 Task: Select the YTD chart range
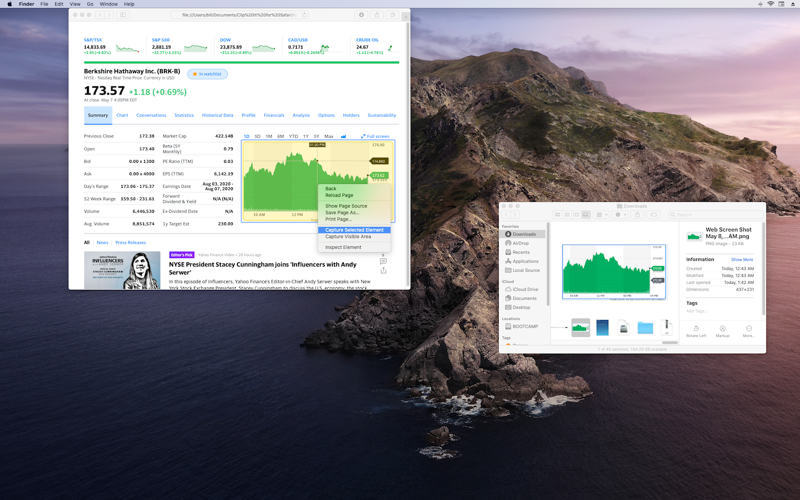coord(293,136)
